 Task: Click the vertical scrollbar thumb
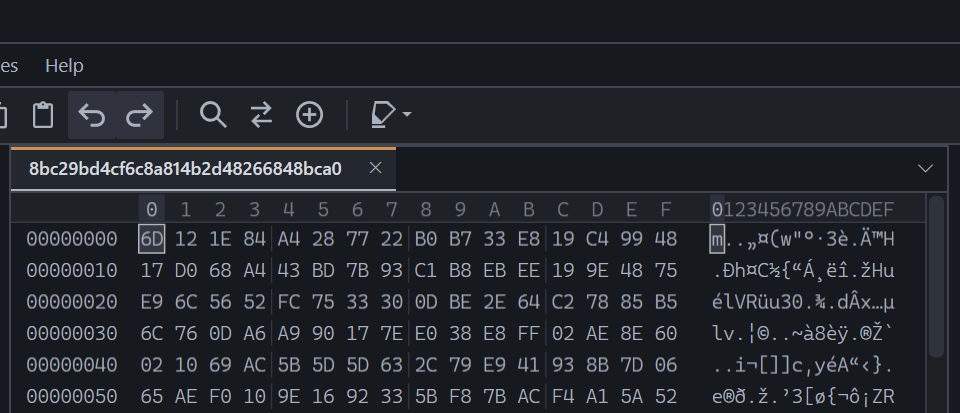coord(936,275)
